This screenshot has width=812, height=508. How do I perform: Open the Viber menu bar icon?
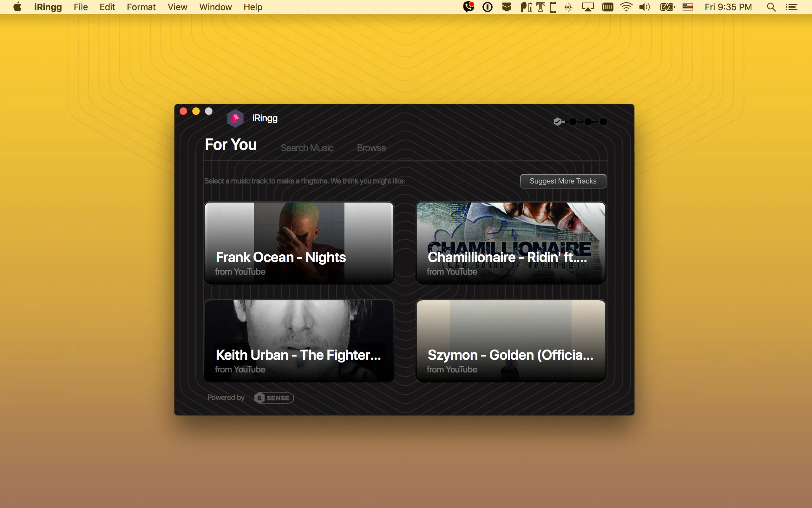[x=468, y=7]
